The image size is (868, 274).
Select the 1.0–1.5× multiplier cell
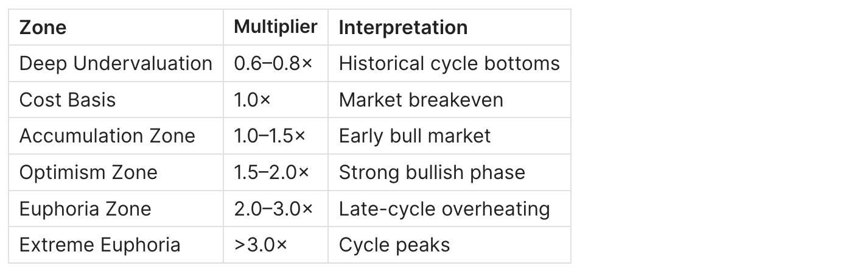[x=271, y=136]
